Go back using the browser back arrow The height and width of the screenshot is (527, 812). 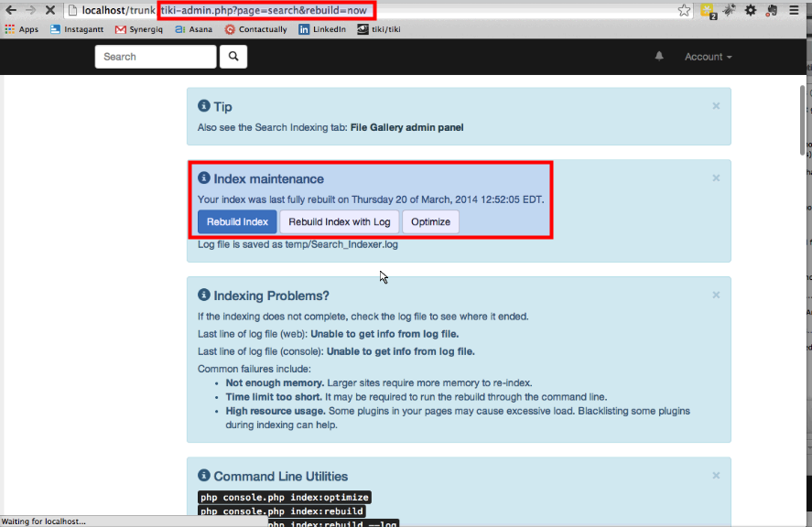pos(11,11)
